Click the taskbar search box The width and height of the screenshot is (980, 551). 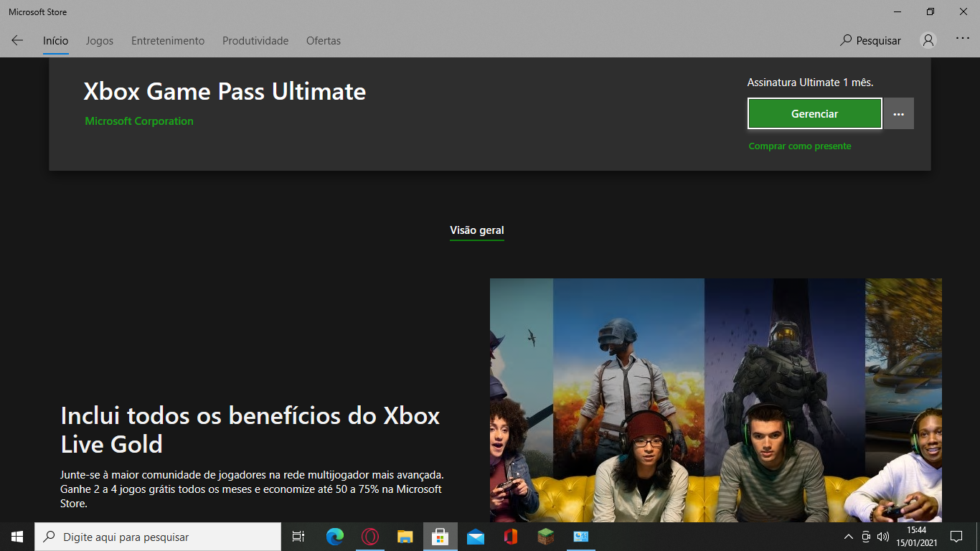[x=158, y=537]
